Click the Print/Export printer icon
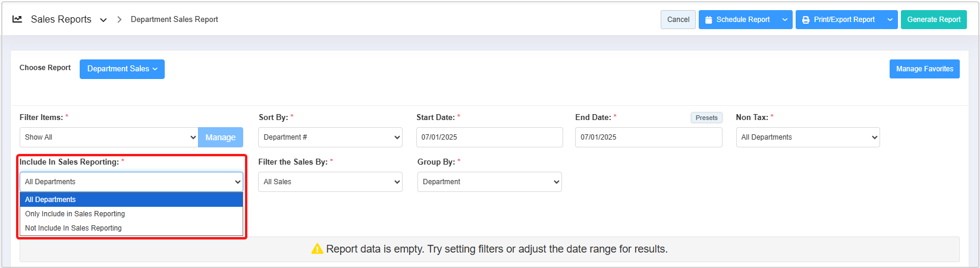Viewport: 980px width, 268px height. coord(806,20)
